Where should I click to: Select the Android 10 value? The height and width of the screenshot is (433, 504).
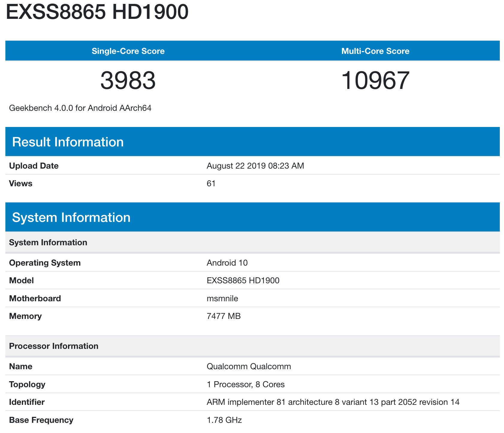tap(227, 263)
